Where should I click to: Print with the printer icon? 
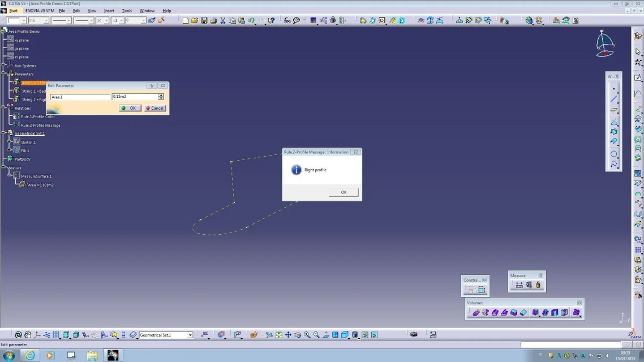tap(213, 20)
